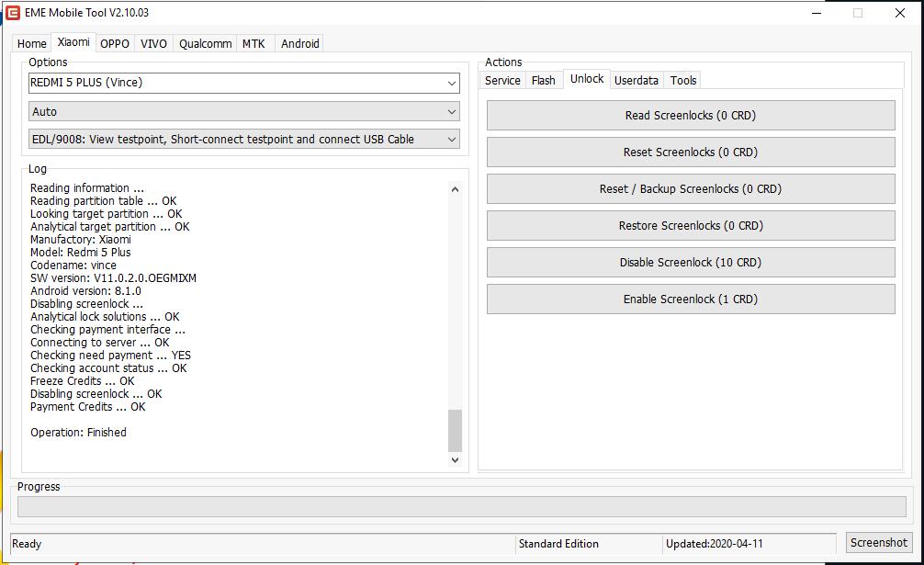Click 'Manufactory: Xiaomi' log line
Image resolution: width=924 pixels, height=565 pixels.
click(80, 239)
